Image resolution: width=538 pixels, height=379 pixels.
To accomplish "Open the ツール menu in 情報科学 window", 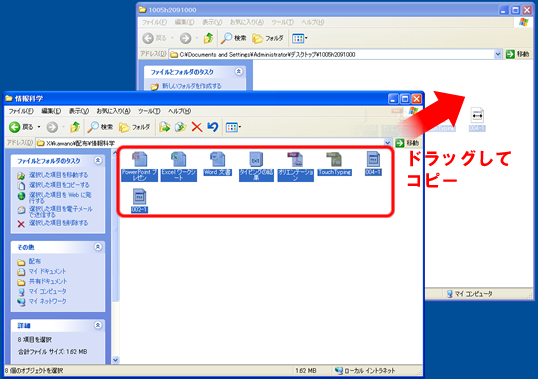I will 149,111.
